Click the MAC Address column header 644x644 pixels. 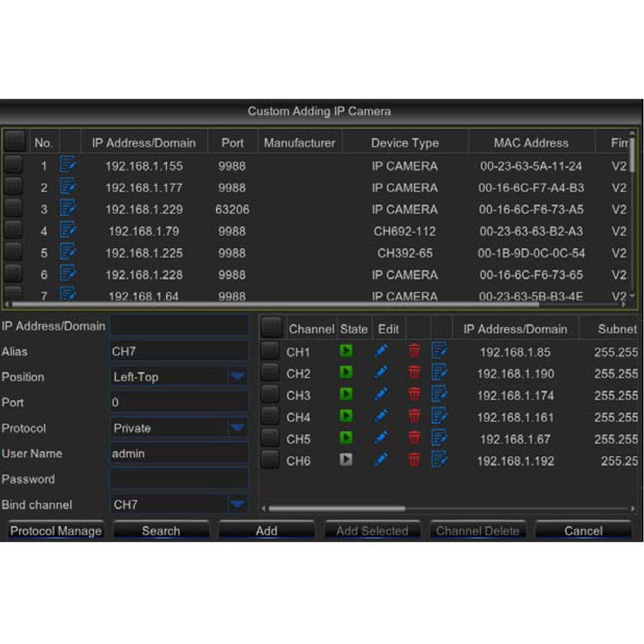pyautogui.click(x=530, y=142)
